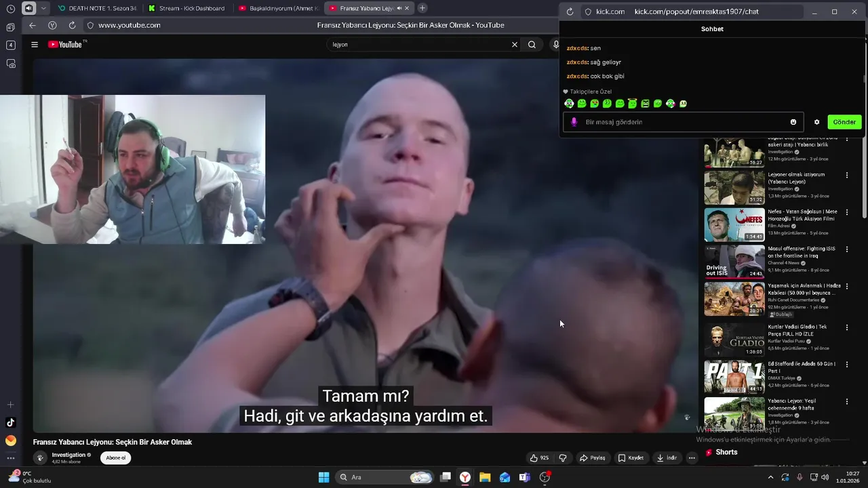Add a sidebar item with plus icon
The width and height of the screenshot is (868, 488).
[x=11, y=405]
